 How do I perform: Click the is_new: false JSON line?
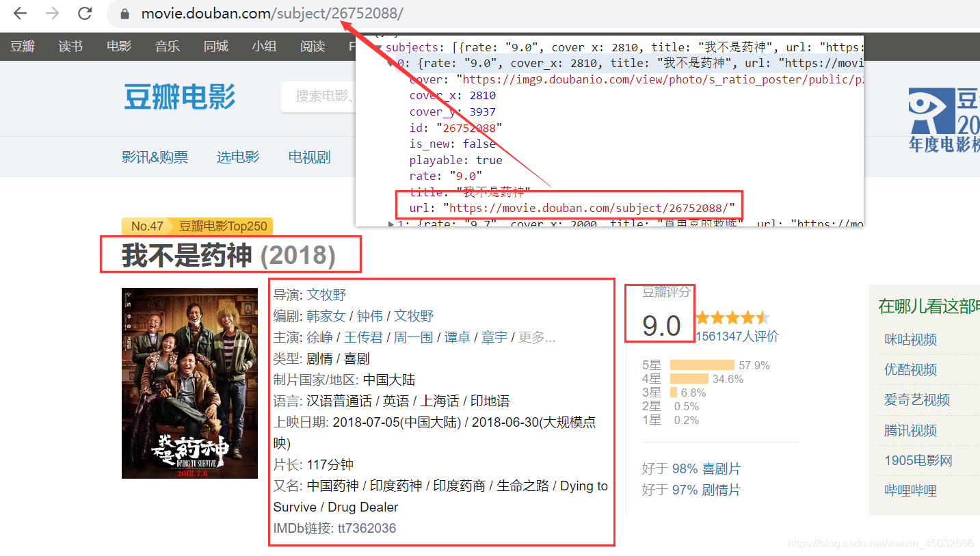point(453,144)
